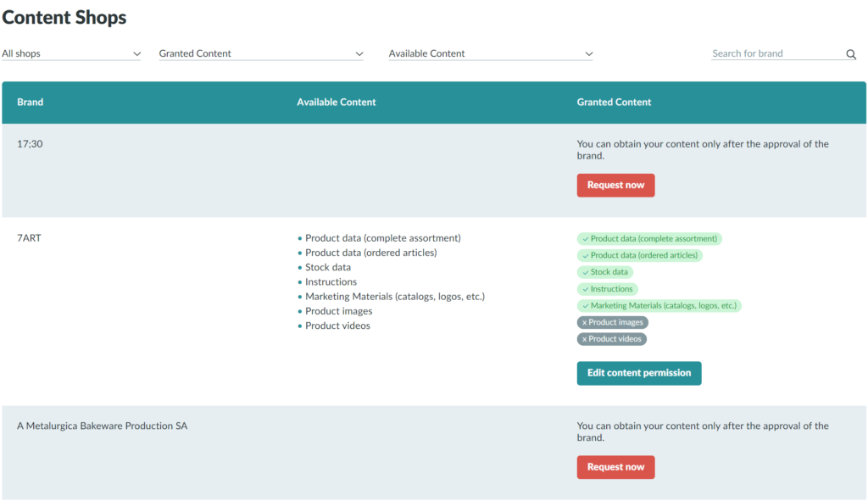Image resolution: width=868 pixels, height=501 pixels.
Task: Click "Edit content permission" for 7ART
Action: pos(638,373)
